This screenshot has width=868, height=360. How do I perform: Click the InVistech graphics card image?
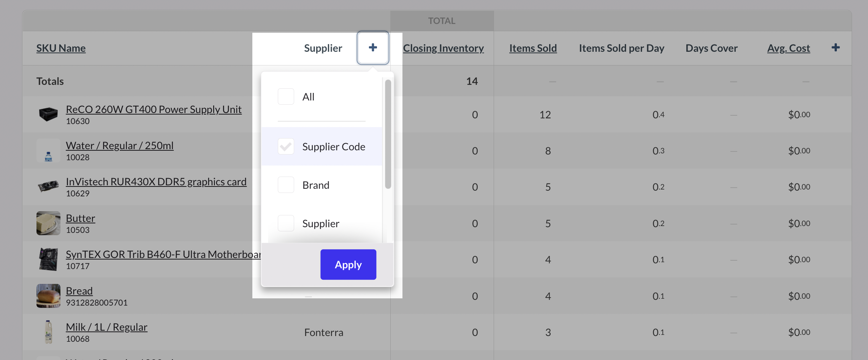48,186
